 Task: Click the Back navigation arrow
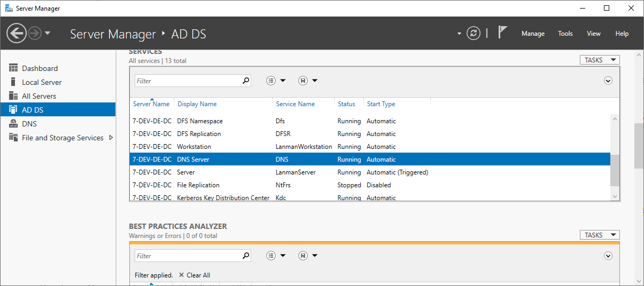[x=17, y=34]
